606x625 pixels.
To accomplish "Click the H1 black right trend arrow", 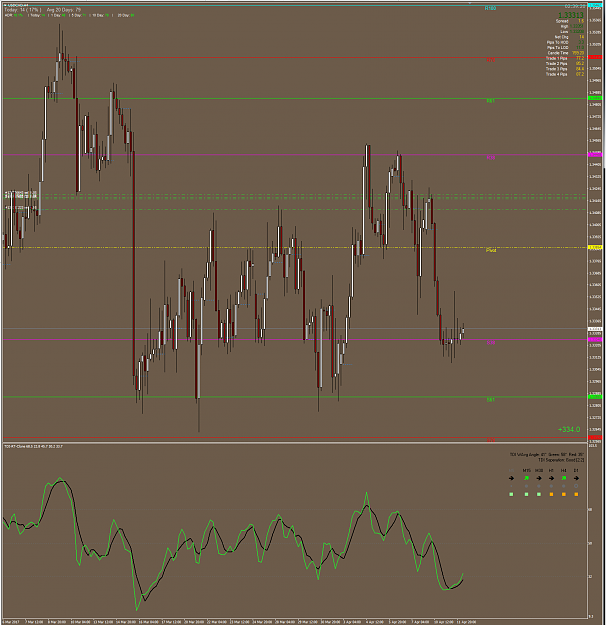I will pyautogui.click(x=551, y=478).
